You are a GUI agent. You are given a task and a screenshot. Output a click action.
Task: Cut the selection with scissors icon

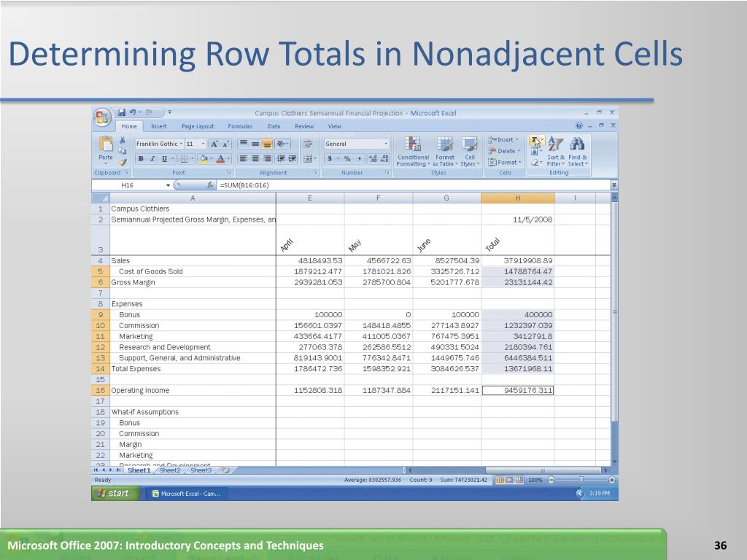tap(123, 140)
